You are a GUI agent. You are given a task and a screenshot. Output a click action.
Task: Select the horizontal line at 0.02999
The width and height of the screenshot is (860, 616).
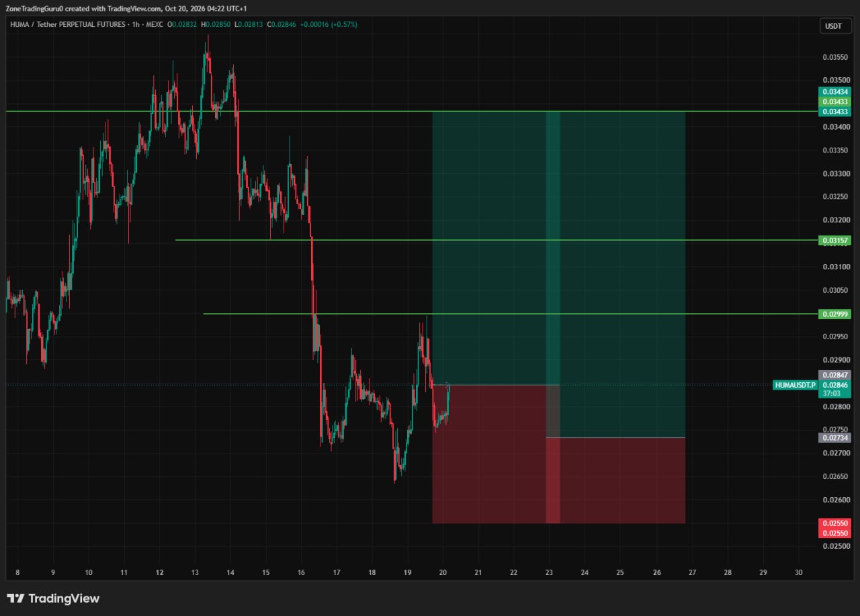[x=511, y=314]
